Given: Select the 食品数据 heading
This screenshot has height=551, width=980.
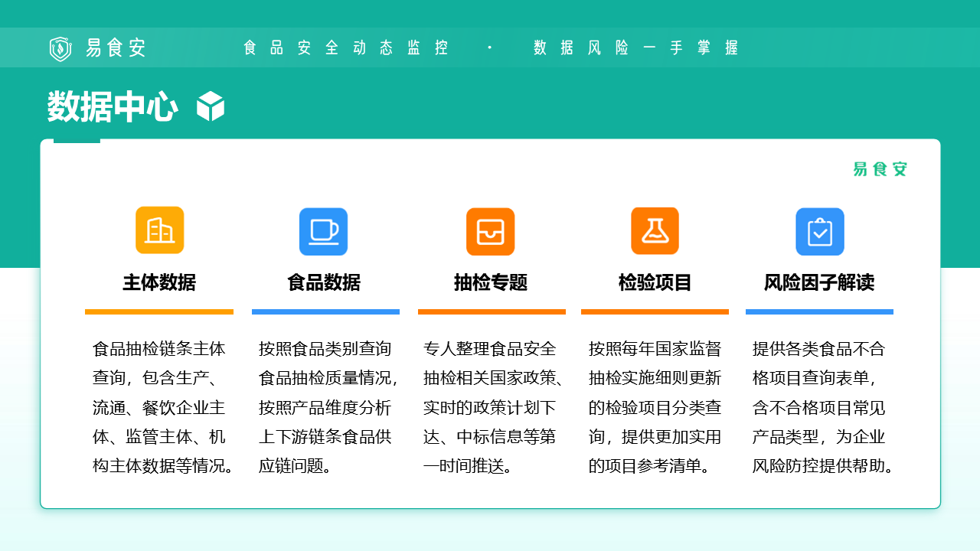Looking at the screenshot, I should [x=324, y=282].
